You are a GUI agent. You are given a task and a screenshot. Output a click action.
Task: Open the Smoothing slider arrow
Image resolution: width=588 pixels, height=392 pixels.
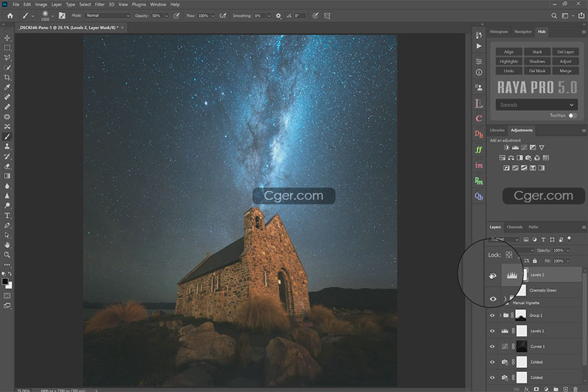[x=269, y=16]
